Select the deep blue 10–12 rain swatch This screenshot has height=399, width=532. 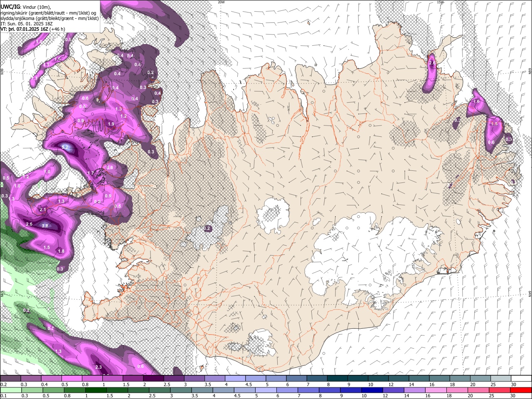click(372, 390)
